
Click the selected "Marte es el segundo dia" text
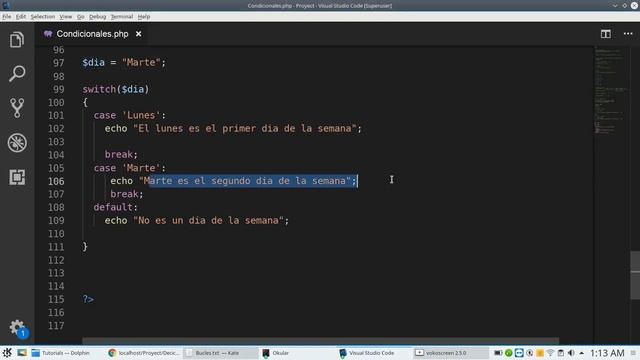[252, 181]
